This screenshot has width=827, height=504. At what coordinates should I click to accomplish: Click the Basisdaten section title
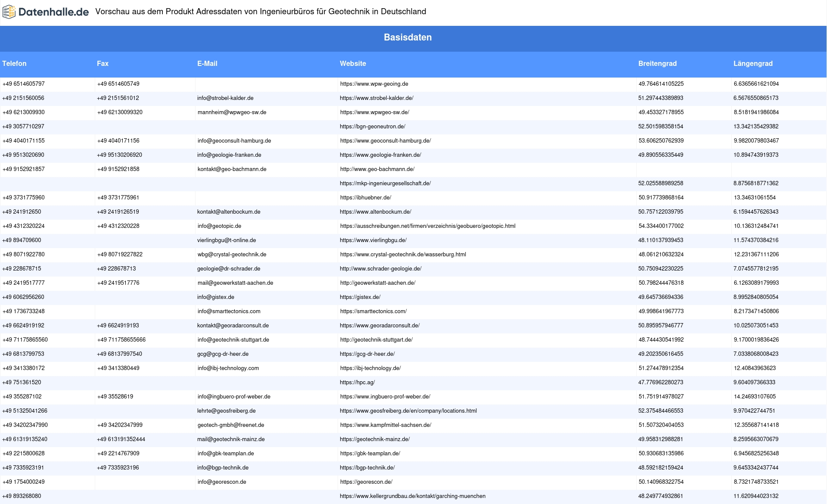tap(408, 37)
